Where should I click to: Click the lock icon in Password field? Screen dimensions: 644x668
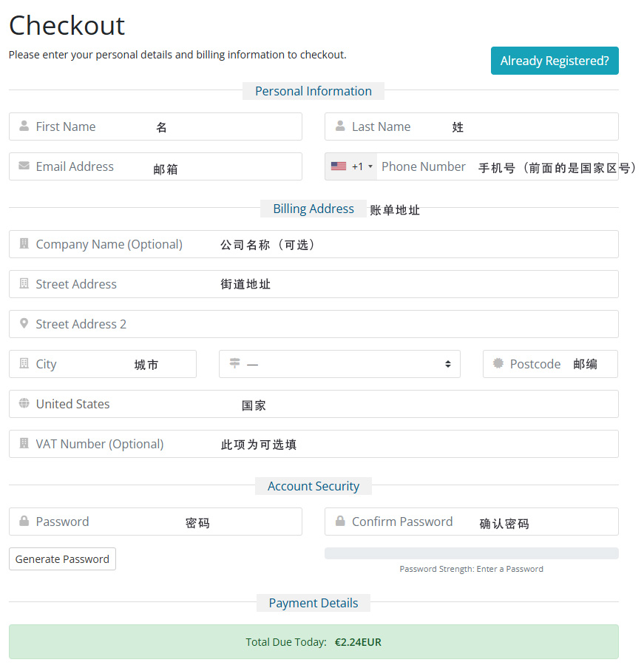[x=24, y=522]
